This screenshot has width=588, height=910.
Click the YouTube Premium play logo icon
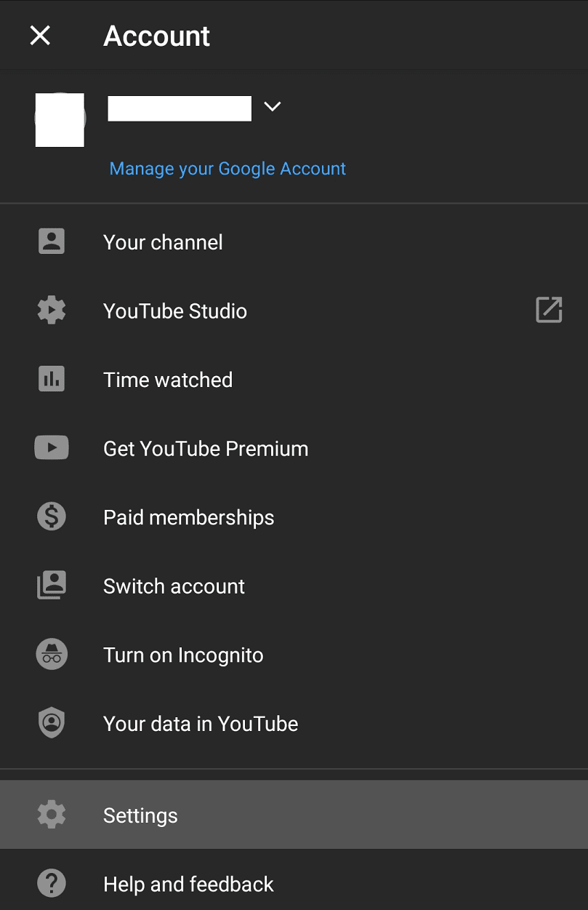[52, 447]
